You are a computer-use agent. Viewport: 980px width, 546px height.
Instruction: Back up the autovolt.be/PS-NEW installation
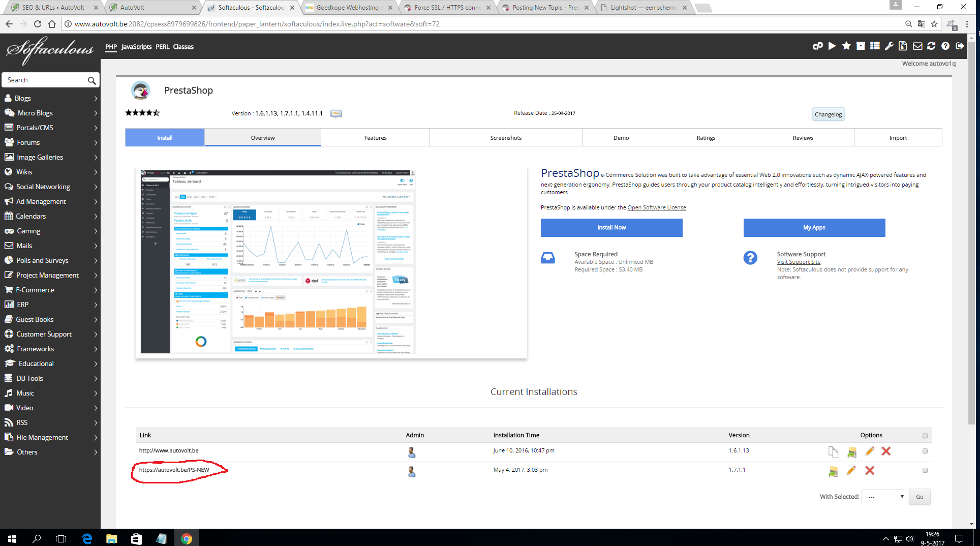pyautogui.click(x=833, y=471)
